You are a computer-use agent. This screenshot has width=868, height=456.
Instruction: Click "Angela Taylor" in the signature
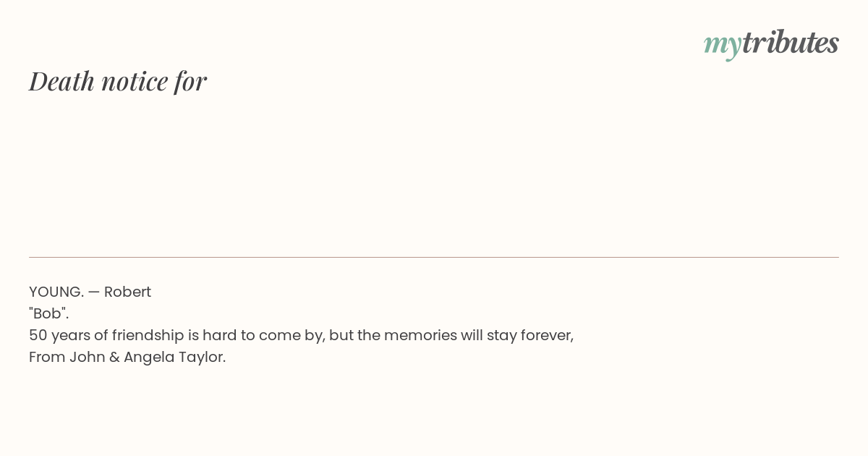click(174, 358)
